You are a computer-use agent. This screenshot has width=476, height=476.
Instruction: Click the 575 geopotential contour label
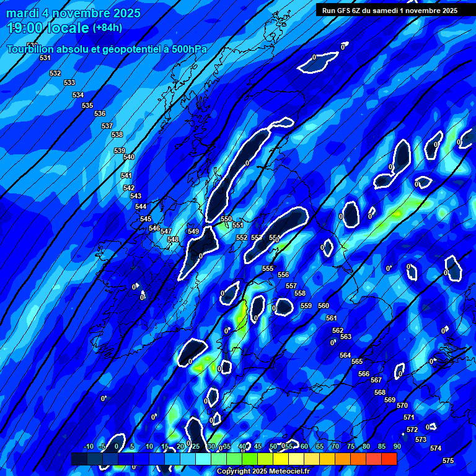(448, 461)
